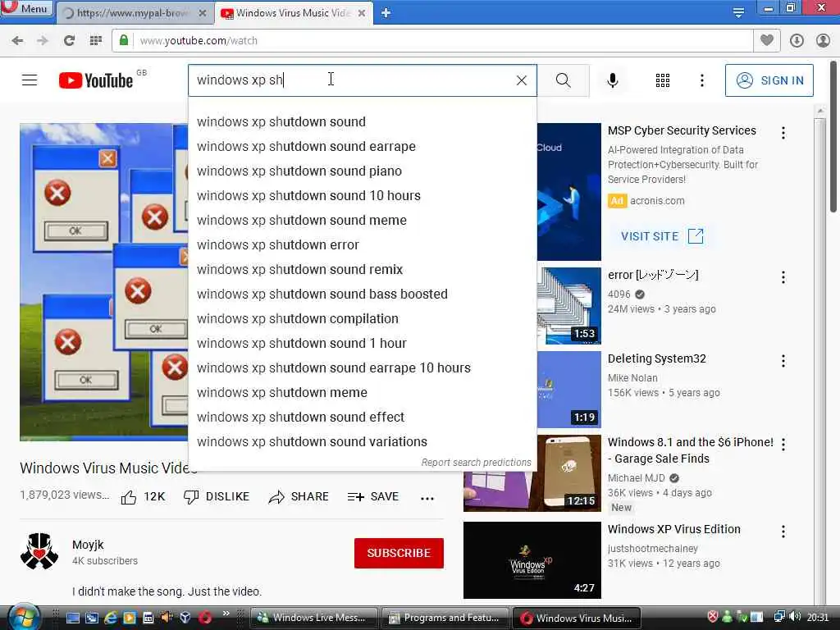Switch to the mypal-browser tab
Viewport: 840px width, 630px height.
(134, 13)
